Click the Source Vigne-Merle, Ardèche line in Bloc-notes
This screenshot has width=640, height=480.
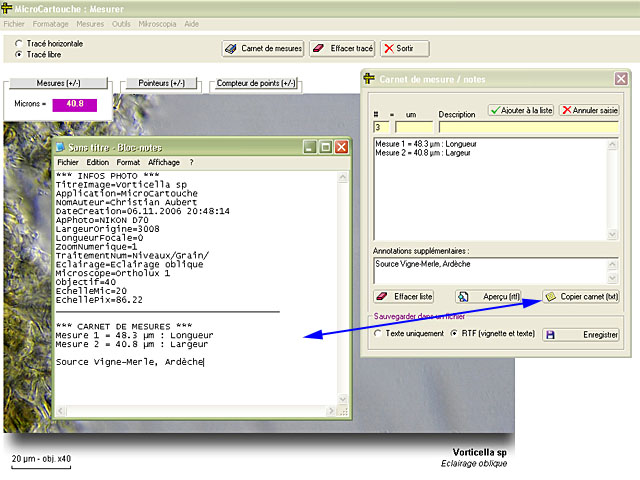[x=129, y=362]
